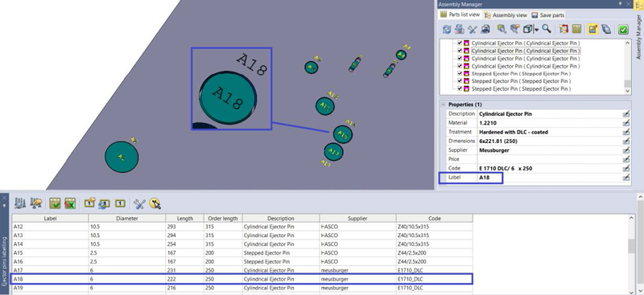Open the Save parts tab
The width and height of the screenshot is (644, 295).
pos(548,14)
